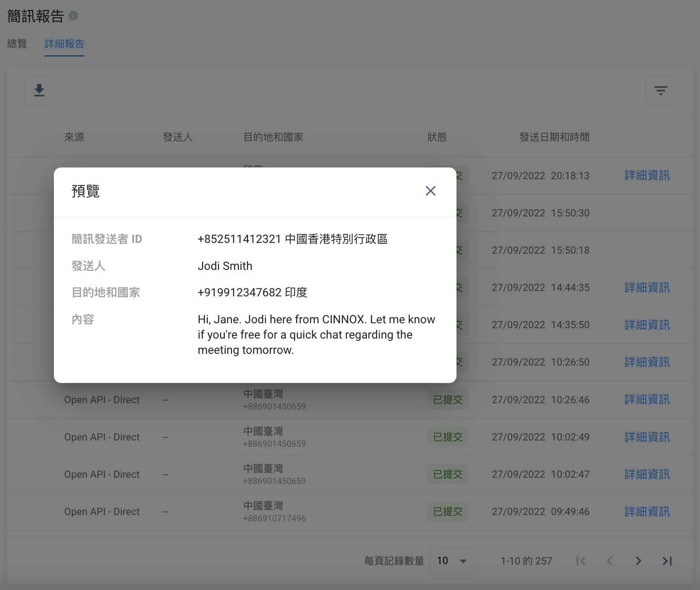
Task: Click the 已提交 status of the 09:49:46 row
Action: (x=447, y=511)
